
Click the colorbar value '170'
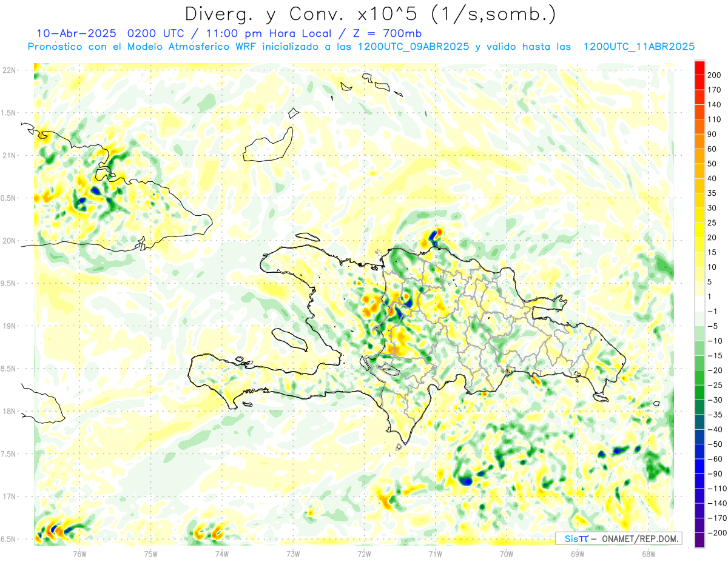tap(715, 90)
